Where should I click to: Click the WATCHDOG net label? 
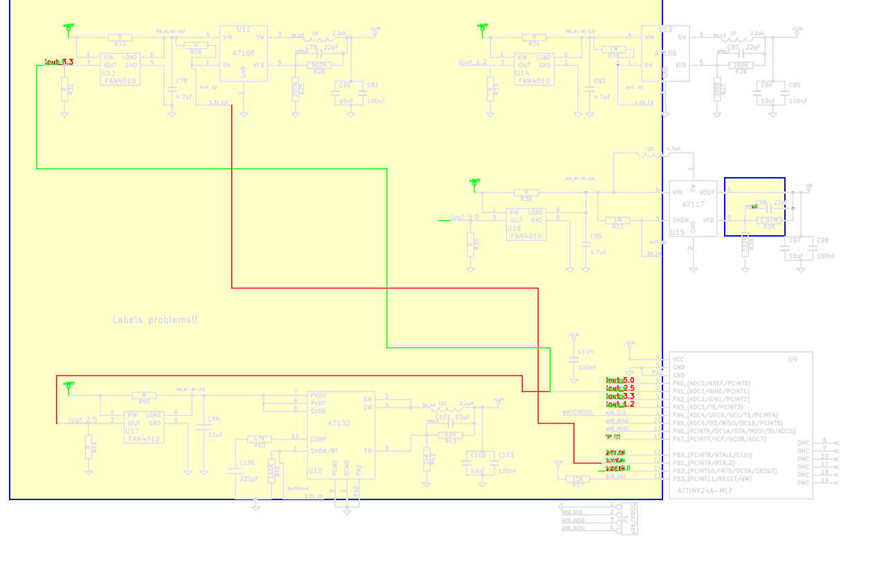tap(578, 413)
